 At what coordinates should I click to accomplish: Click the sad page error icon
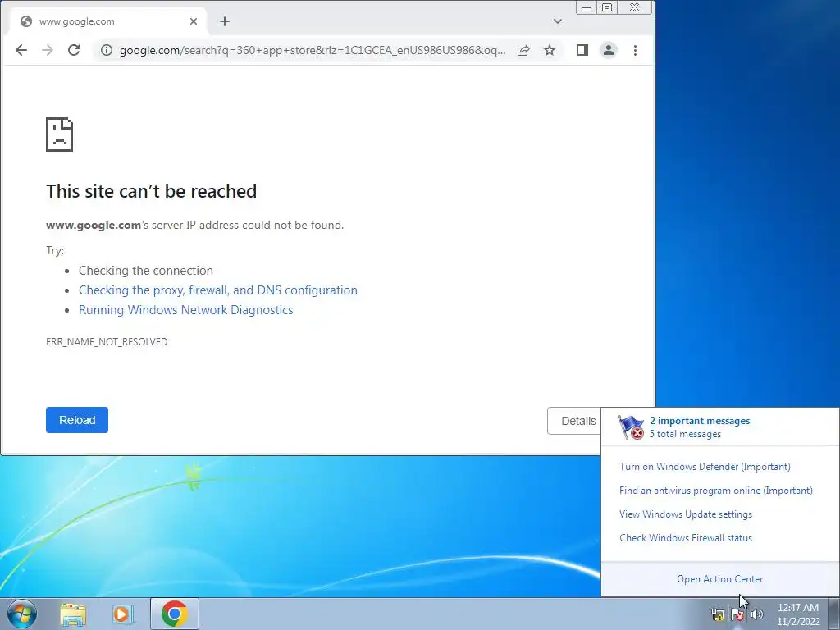59,135
